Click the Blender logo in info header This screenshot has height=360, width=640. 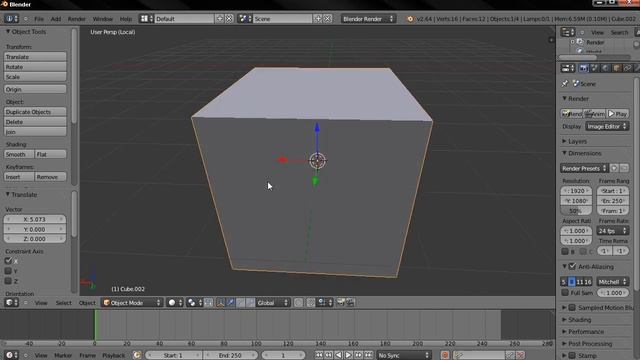pyautogui.click(x=410, y=19)
